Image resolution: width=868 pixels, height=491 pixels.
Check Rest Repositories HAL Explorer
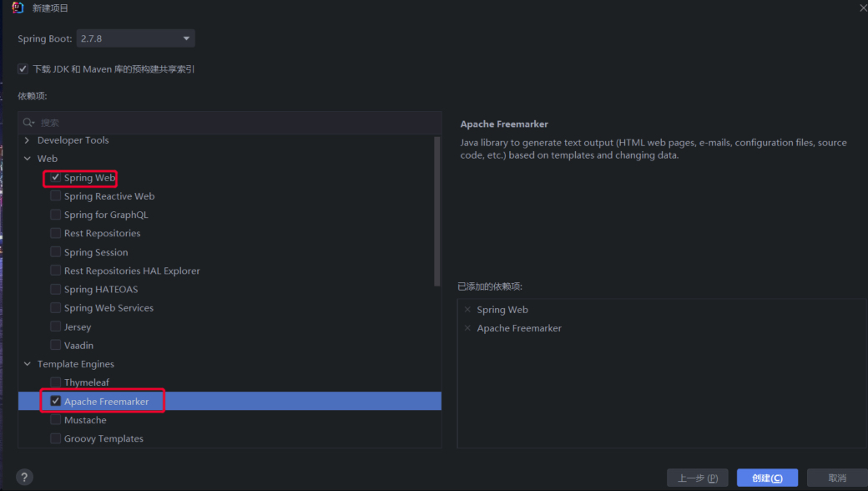click(55, 271)
